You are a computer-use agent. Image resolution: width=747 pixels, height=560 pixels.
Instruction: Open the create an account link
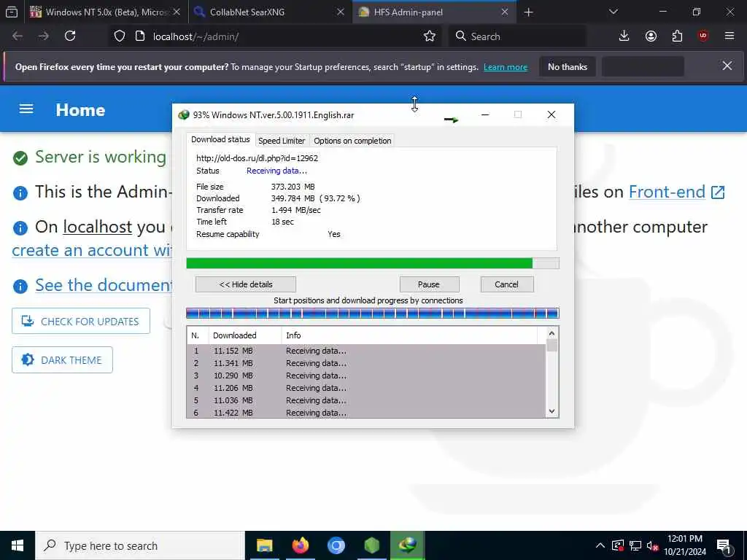click(x=91, y=251)
